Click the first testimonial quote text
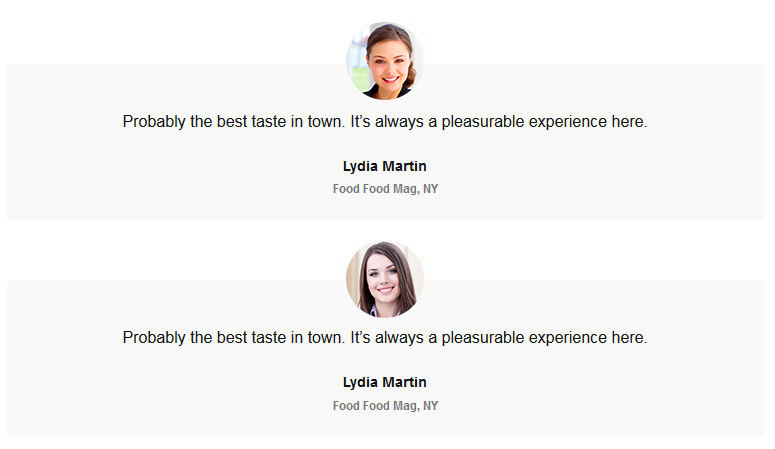 (385, 122)
